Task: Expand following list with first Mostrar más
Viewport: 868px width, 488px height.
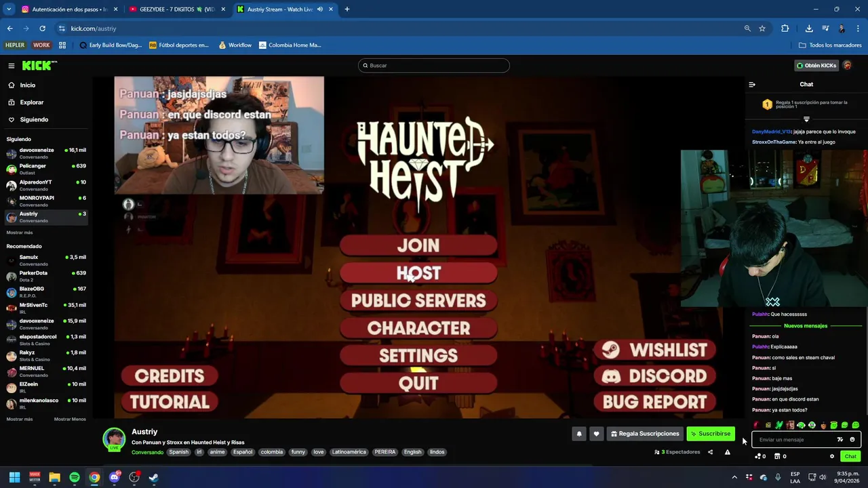Action: [20, 232]
